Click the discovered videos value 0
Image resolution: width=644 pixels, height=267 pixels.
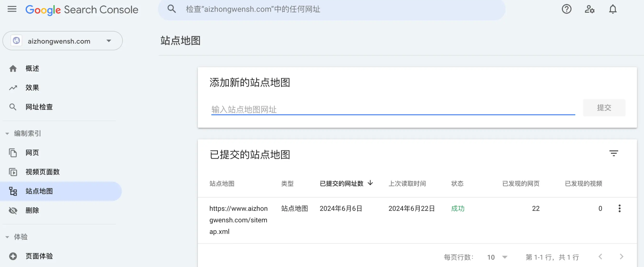click(600, 209)
